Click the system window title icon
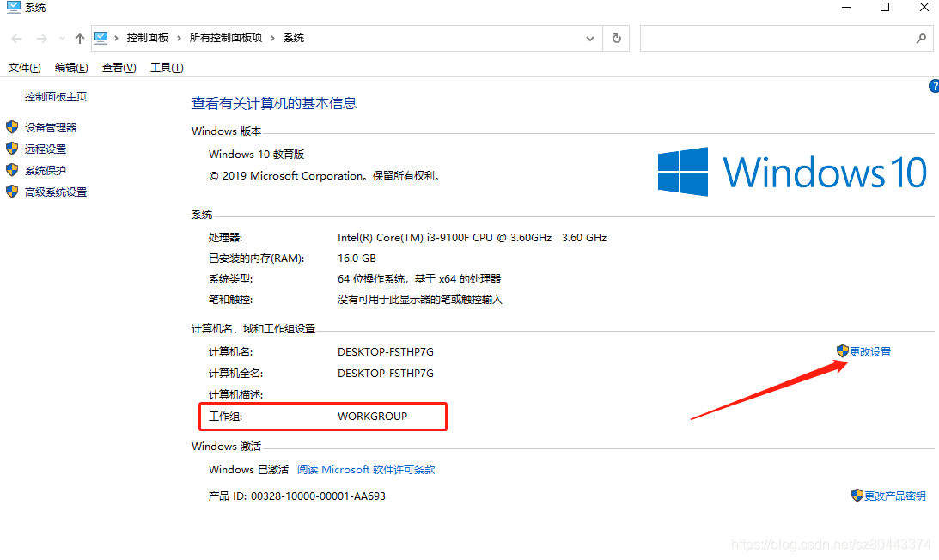This screenshot has height=560, width=939. (x=13, y=7)
